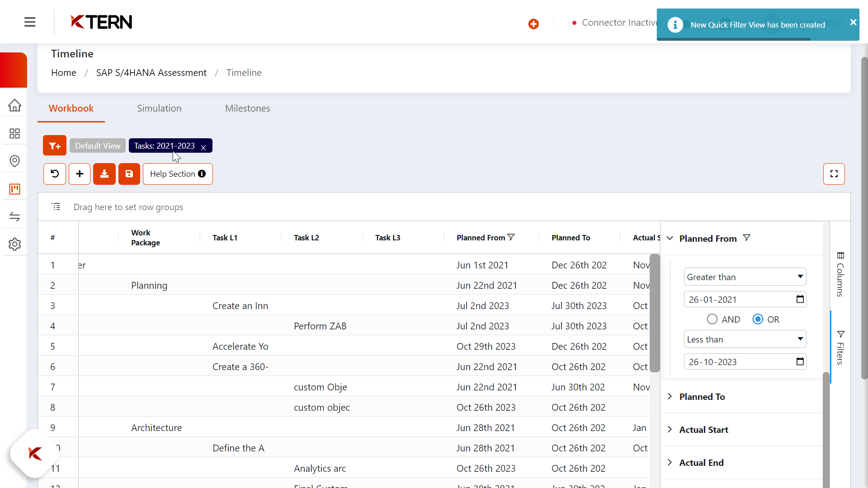Image resolution: width=868 pixels, height=488 pixels.
Task: Open SAP S/4HANA Assessment breadcrumb
Action: click(151, 73)
